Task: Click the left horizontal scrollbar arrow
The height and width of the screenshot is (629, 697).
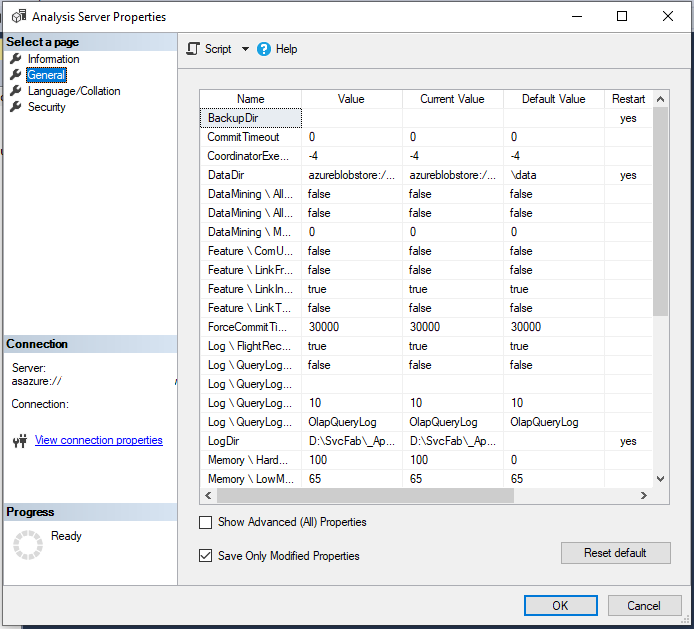Action: pyautogui.click(x=208, y=495)
